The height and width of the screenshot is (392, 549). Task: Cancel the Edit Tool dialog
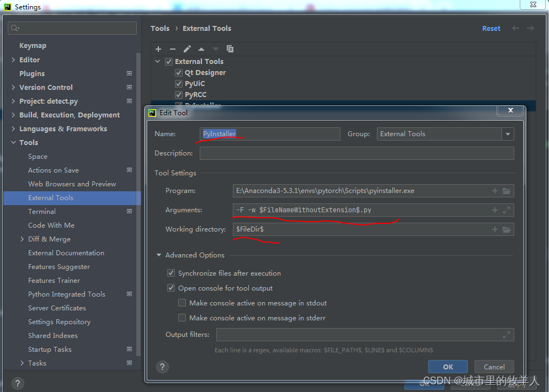tap(494, 367)
